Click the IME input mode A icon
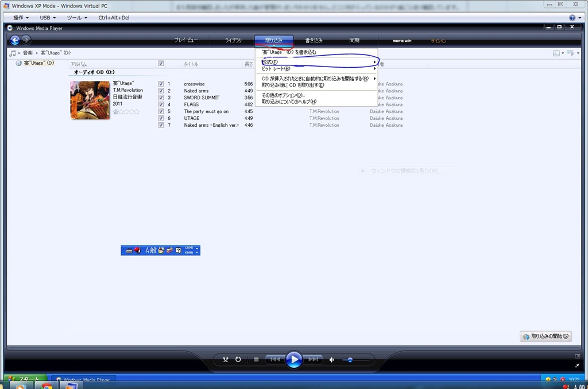This screenshot has width=588, height=389. coord(148,250)
